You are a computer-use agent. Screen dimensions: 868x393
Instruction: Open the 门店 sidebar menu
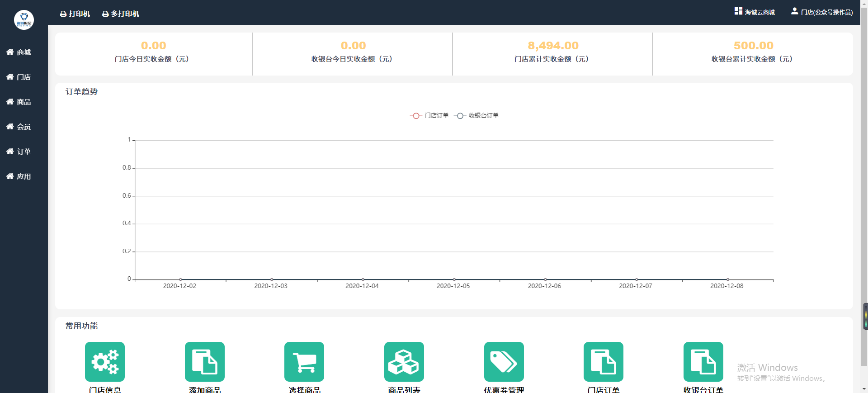[x=19, y=77]
